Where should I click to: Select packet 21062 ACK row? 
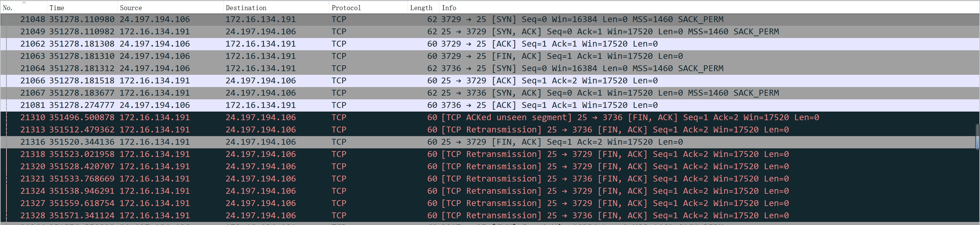[266, 44]
